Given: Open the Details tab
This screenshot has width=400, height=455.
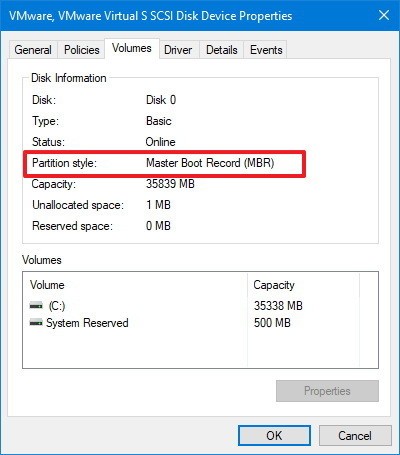Looking at the screenshot, I should click(x=222, y=50).
